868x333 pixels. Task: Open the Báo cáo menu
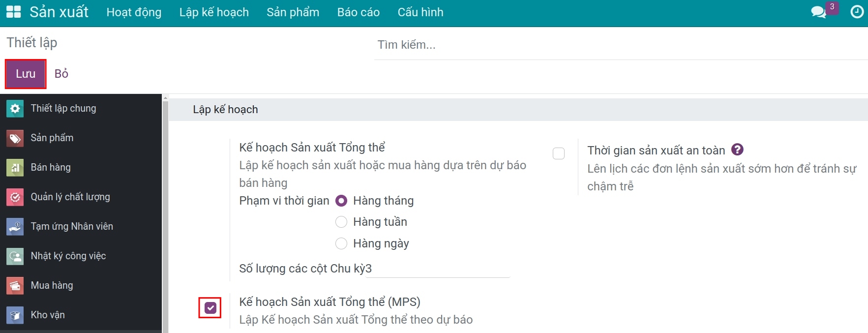[x=359, y=12]
